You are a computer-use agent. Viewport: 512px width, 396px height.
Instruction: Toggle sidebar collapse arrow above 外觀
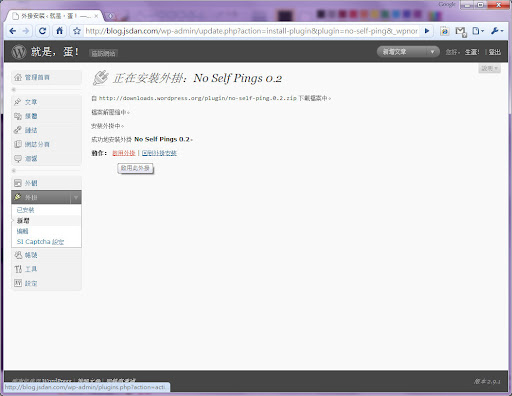14,171
